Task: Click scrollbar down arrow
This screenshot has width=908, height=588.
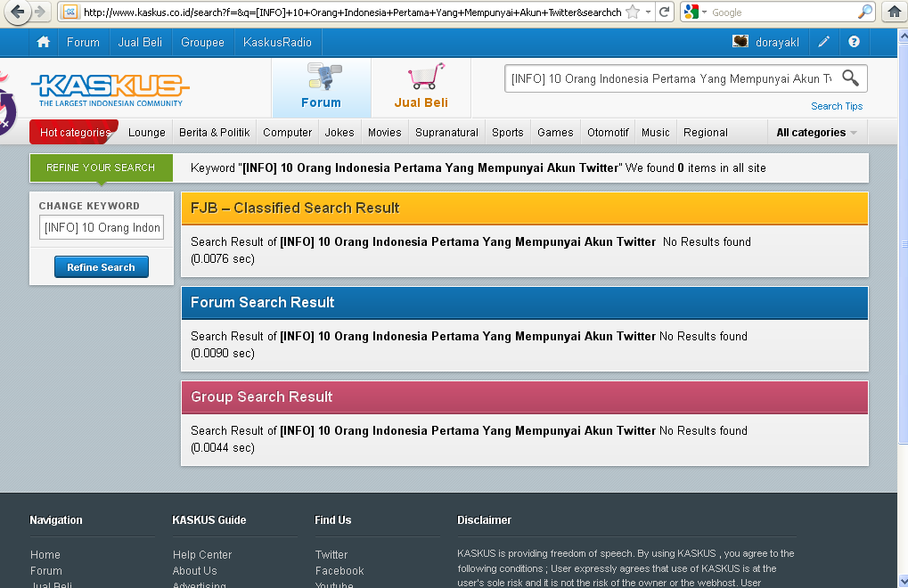Action: [x=903, y=581]
